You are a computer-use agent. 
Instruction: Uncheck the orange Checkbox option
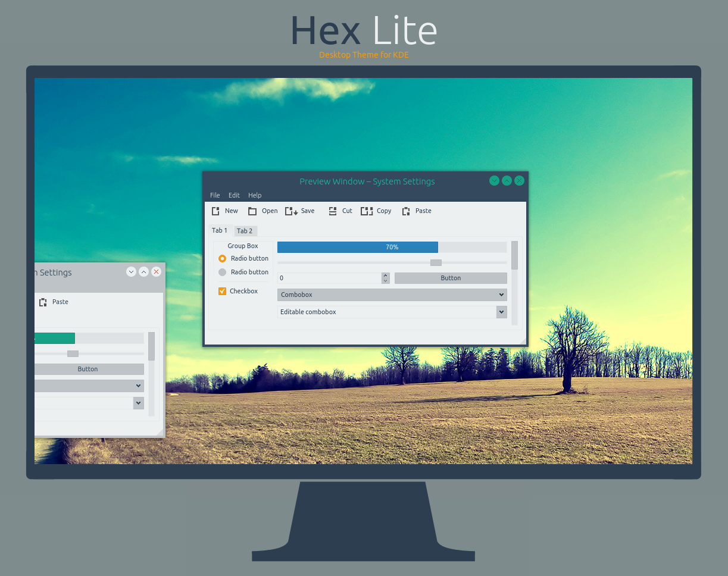pos(223,292)
